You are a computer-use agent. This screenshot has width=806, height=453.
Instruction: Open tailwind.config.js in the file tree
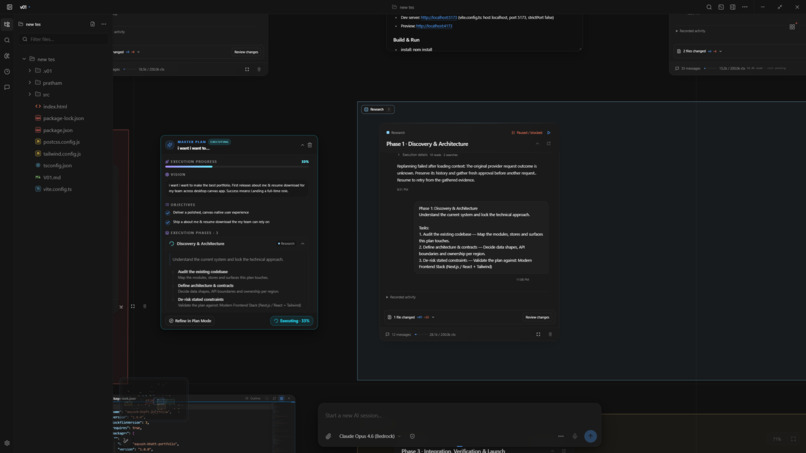click(62, 154)
